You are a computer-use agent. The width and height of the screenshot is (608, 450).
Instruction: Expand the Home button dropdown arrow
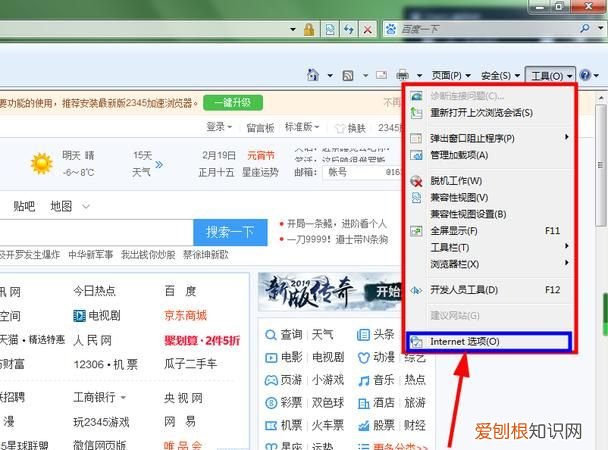(x=330, y=75)
